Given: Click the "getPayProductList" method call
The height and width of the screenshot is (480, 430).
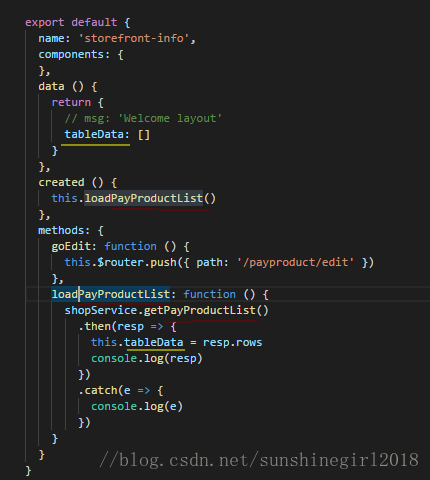Looking at the screenshot, I should pyautogui.click(x=199, y=311).
